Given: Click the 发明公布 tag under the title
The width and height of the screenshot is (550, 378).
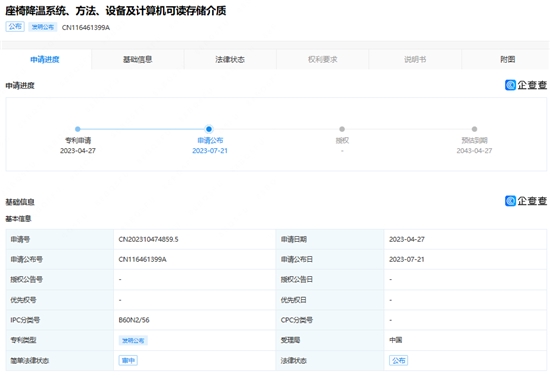Looking at the screenshot, I should [43, 27].
